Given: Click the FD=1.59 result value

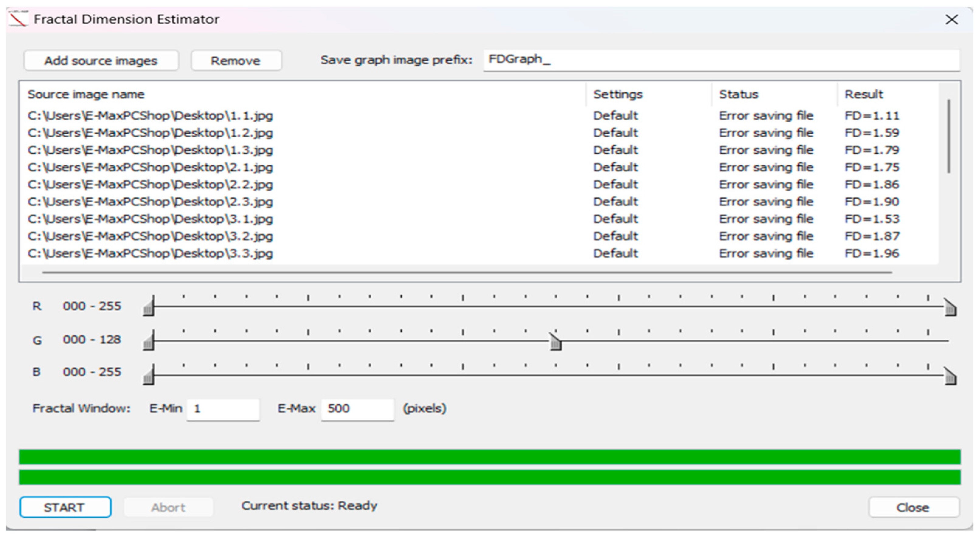Looking at the screenshot, I should tap(872, 133).
